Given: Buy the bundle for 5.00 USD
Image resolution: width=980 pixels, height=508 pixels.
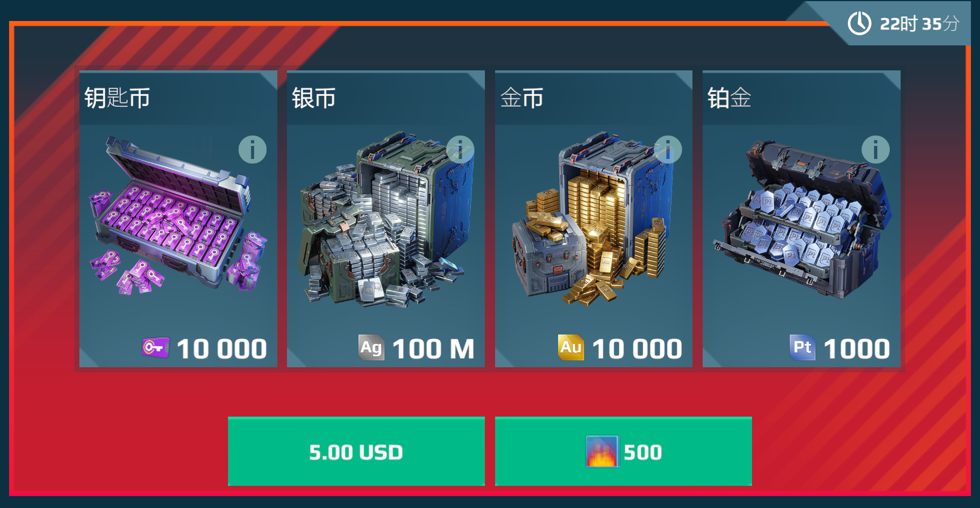Looking at the screenshot, I should pos(356,451).
